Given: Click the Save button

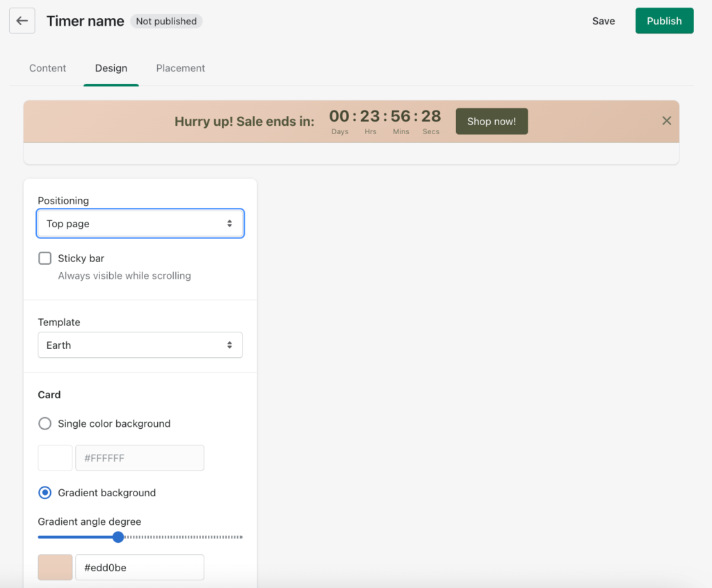Looking at the screenshot, I should click(603, 21).
